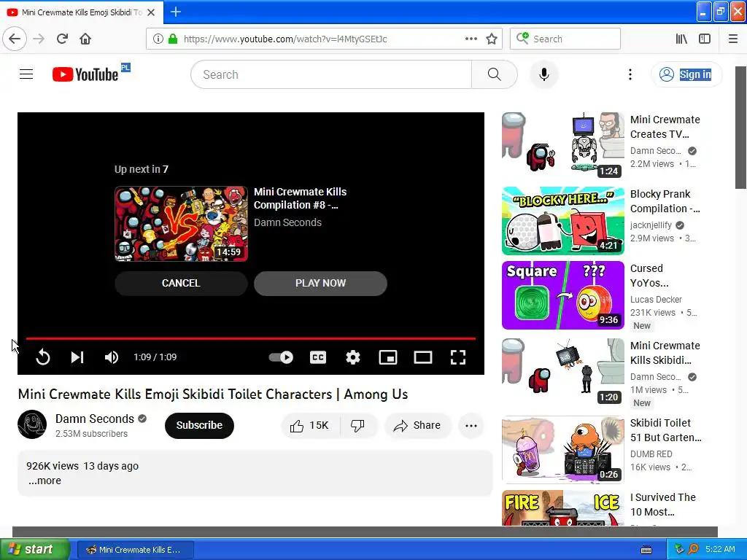Viewport: 747px width, 560px height.
Task: Open page actions three-dot menu in address bar
Action: 471,39
